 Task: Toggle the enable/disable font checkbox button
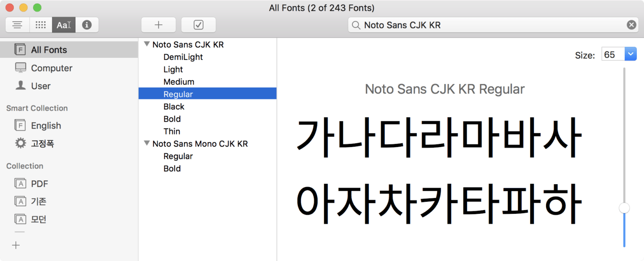pos(198,25)
